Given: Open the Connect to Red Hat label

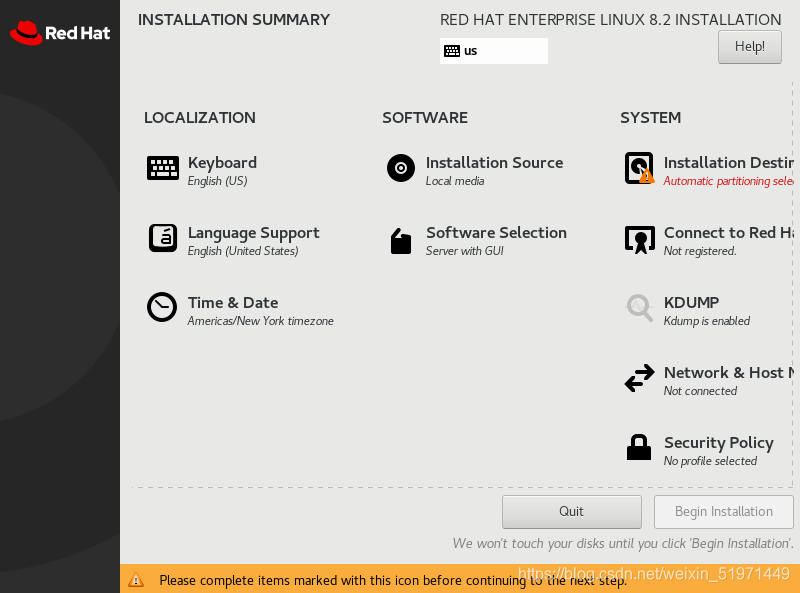Looking at the screenshot, I should [729, 233].
